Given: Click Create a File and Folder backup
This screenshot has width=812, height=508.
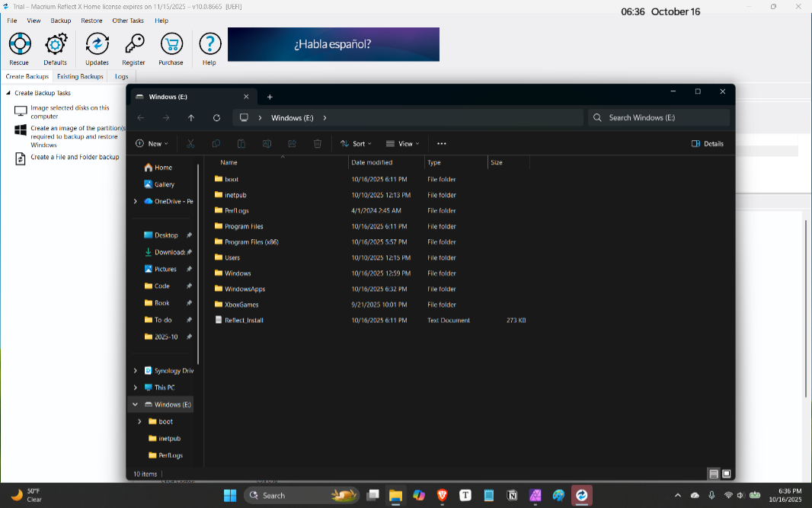Looking at the screenshot, I should [75, 157].
